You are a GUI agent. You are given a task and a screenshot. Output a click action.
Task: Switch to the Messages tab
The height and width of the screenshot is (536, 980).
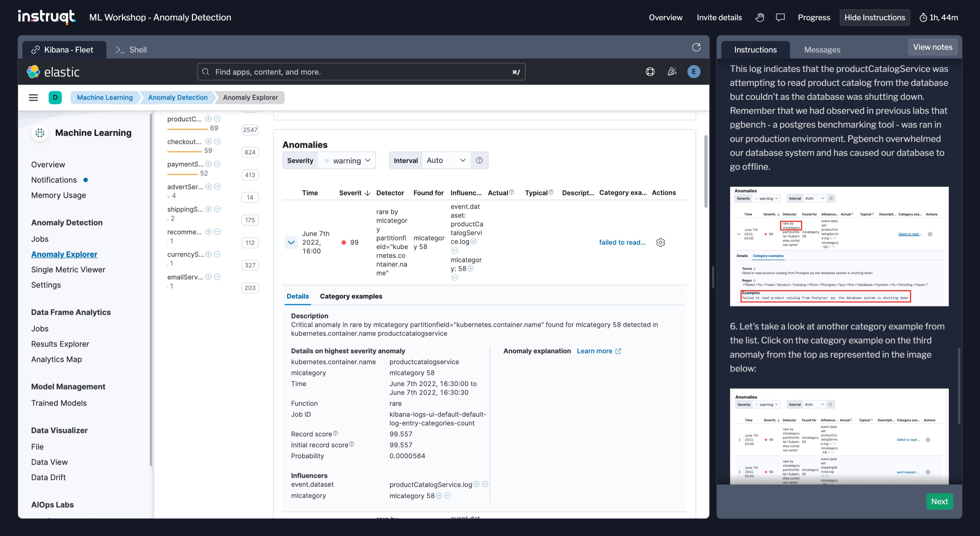822,50
